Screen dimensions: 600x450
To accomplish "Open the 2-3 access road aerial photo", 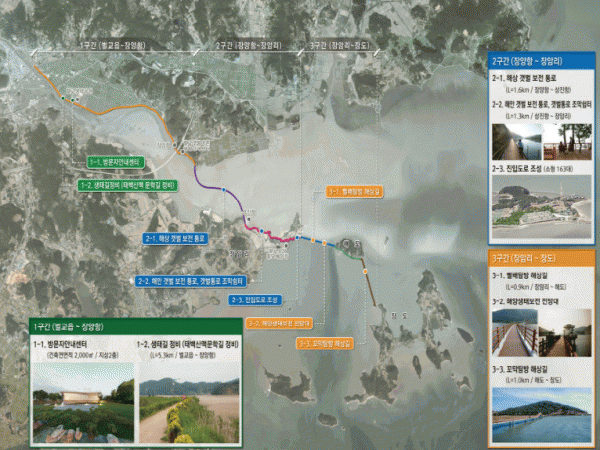I will (540, 204).
